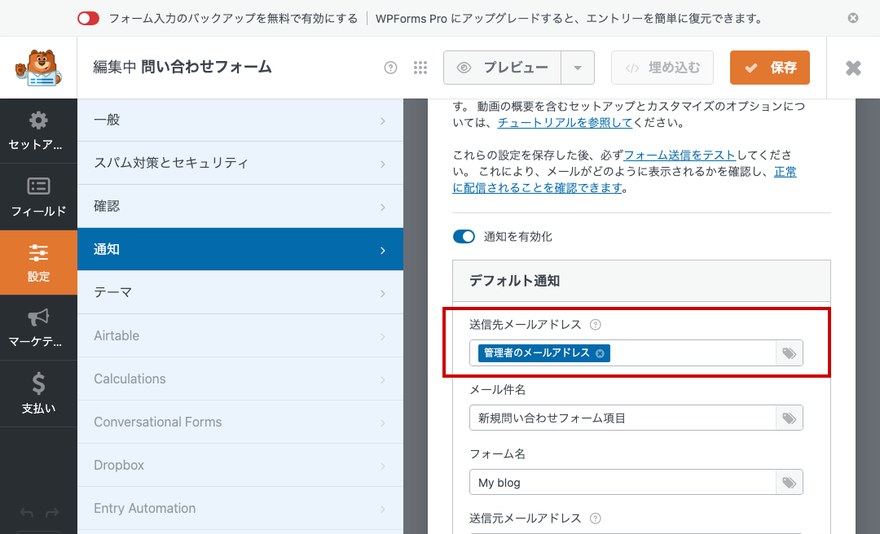Select the 確認 settings menu item
This screenshot has width=880, height=534.
pyautogui.click(x=240, y=207)
